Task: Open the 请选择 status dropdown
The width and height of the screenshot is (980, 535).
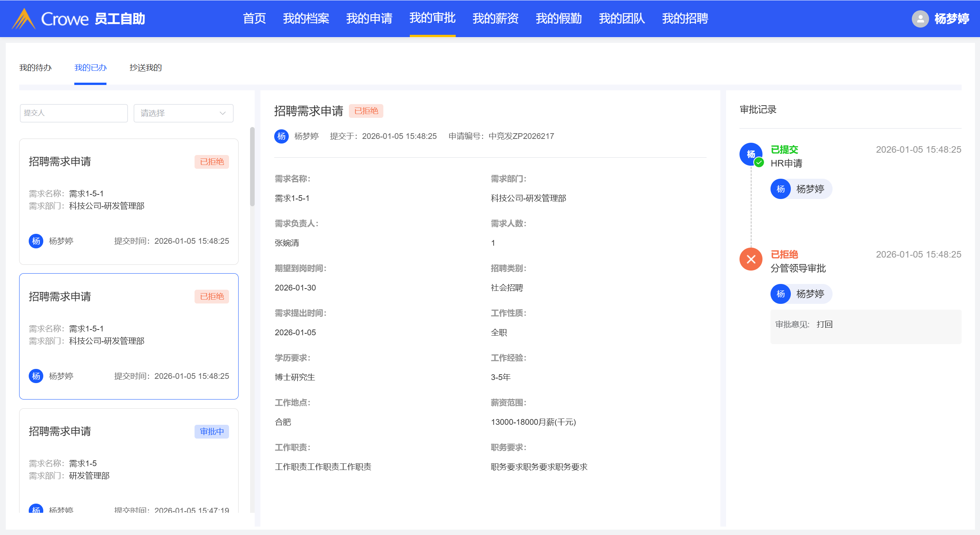Action: 183,113
